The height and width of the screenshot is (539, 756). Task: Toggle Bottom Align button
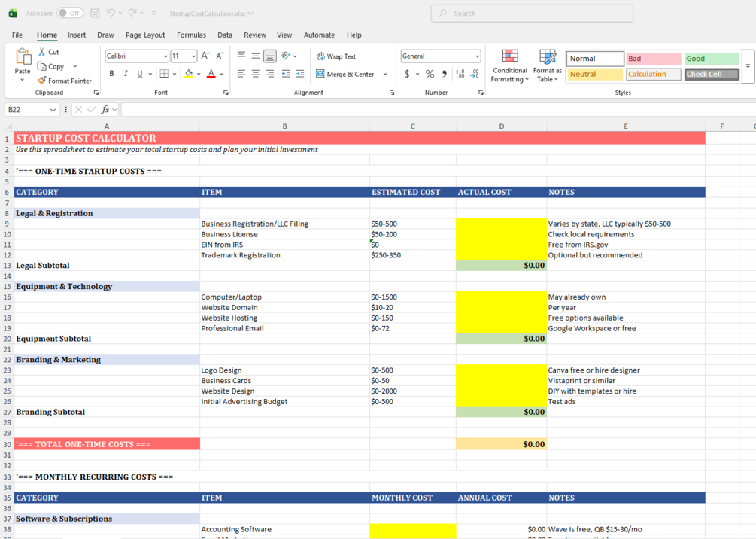coord(270,56)
